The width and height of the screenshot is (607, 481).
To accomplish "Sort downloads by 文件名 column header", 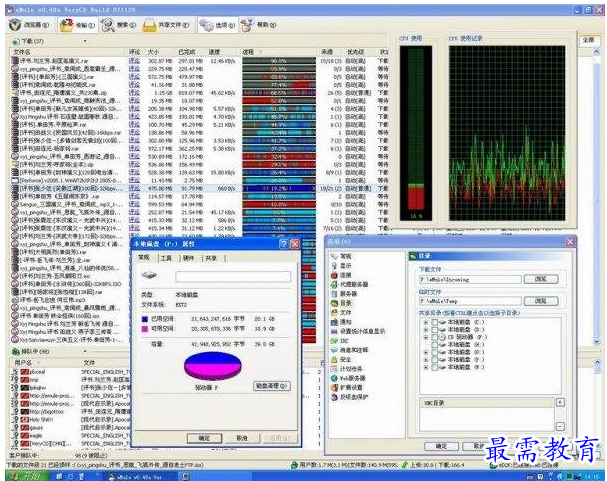I will tap(69, 52).
